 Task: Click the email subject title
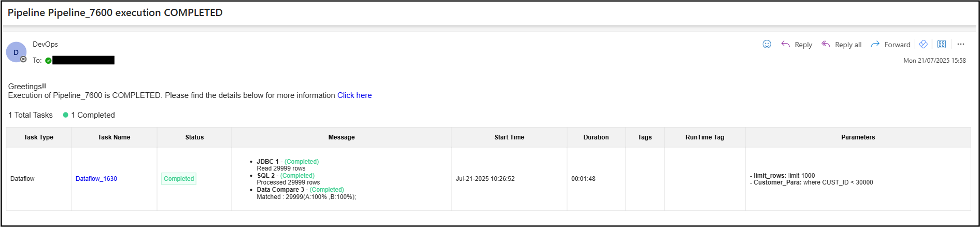coord(115,13)
